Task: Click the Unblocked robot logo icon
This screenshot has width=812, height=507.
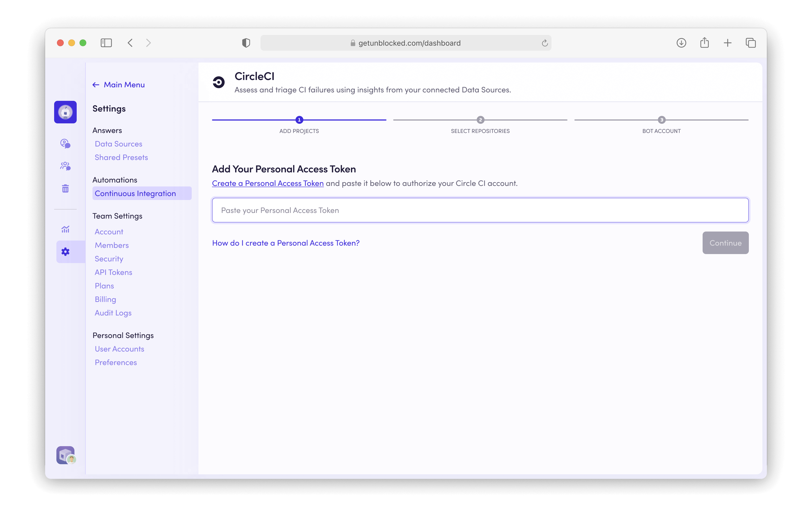Action: click(65, 112)
